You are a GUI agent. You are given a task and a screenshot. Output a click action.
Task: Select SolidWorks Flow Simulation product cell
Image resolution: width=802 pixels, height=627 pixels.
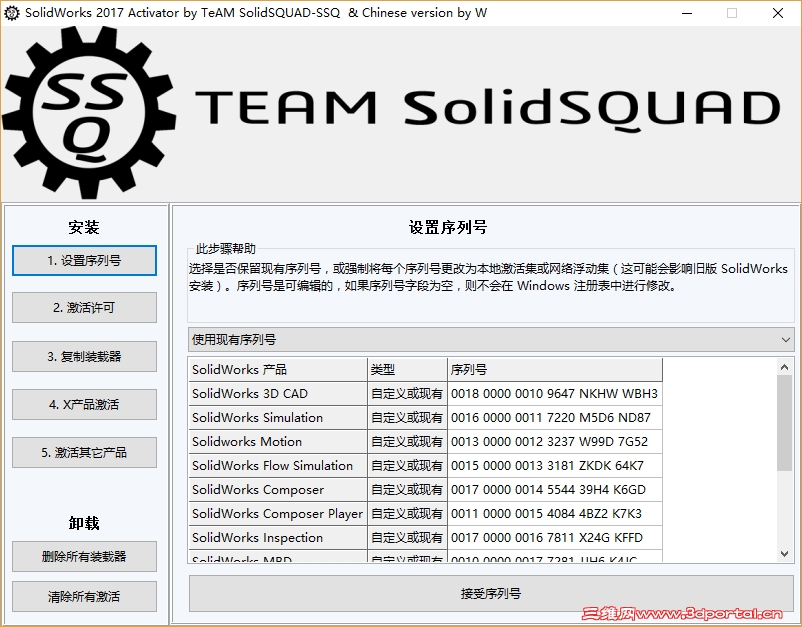[278, 466]
